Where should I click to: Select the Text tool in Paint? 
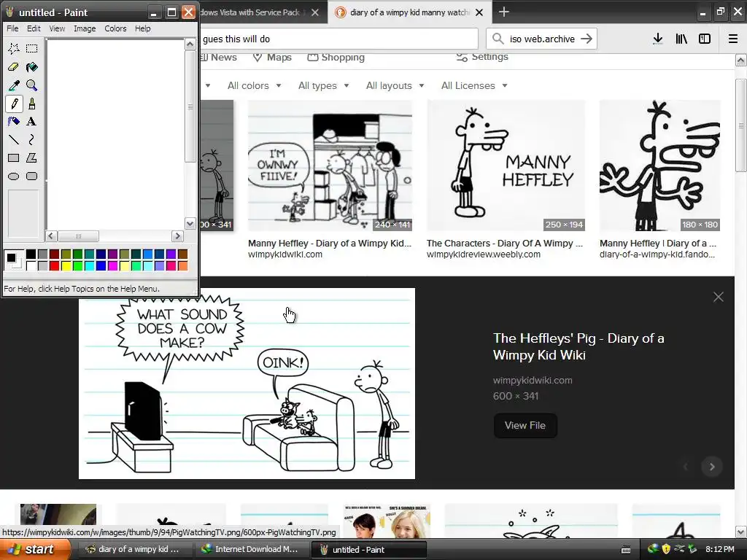(x=32, y=122)
